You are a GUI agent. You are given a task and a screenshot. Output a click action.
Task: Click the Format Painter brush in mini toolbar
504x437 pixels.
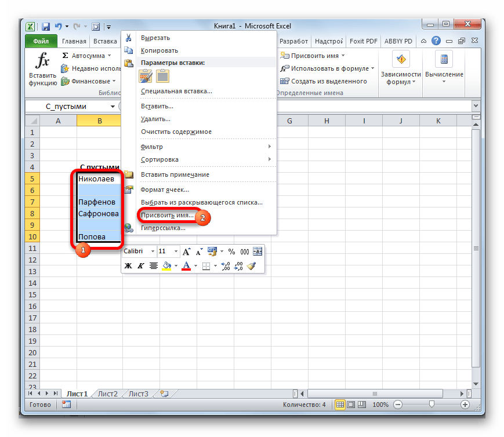click(x=251, y=266)
